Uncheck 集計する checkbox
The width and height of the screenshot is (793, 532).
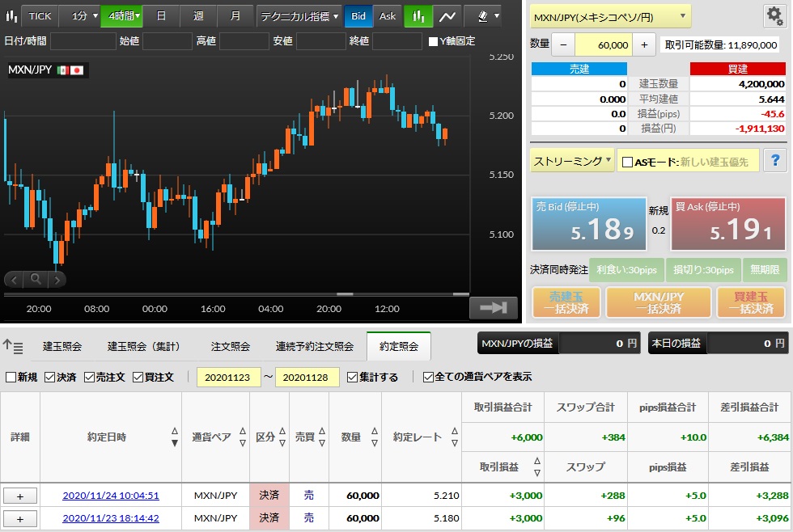(352, 377)
